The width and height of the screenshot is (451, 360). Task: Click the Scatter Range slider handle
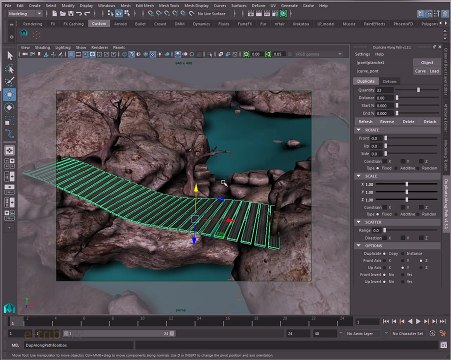384,230
